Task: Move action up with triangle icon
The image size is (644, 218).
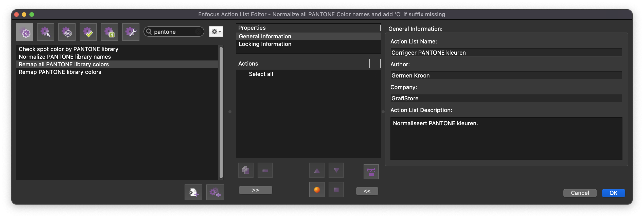Action: pyautogui.click(x=317, y=170)
